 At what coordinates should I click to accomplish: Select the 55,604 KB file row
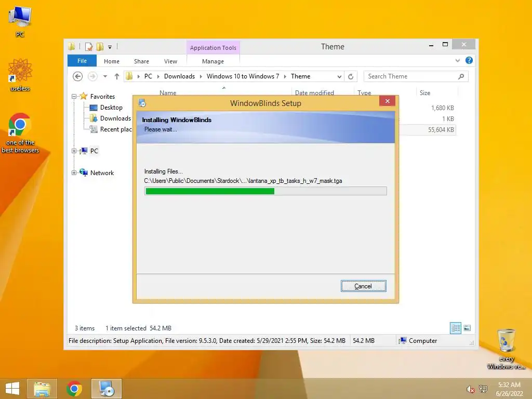428,129
